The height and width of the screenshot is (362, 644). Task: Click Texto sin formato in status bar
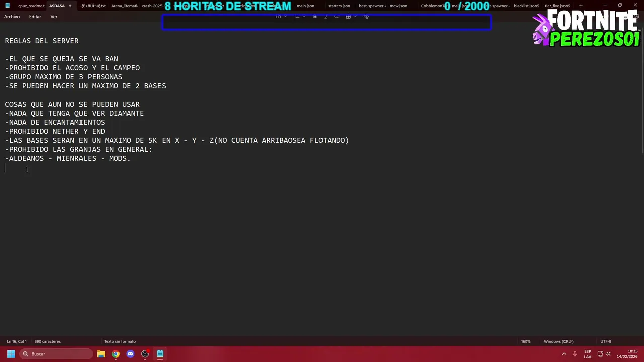pos(120,341)
